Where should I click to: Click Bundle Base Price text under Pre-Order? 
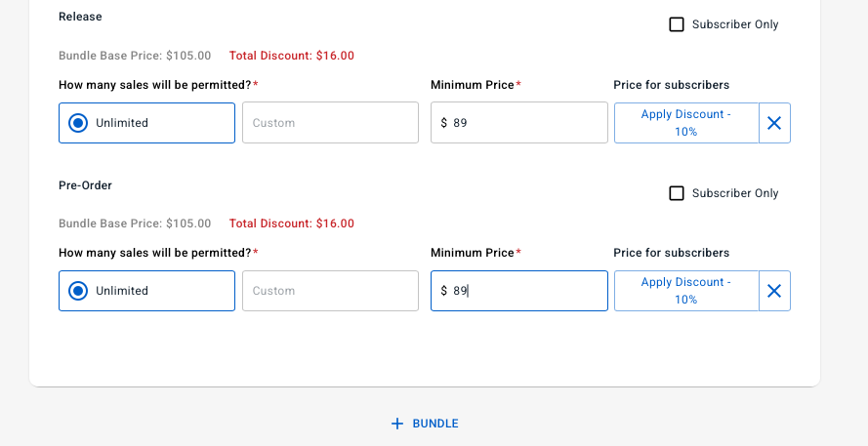coord(135,223)
